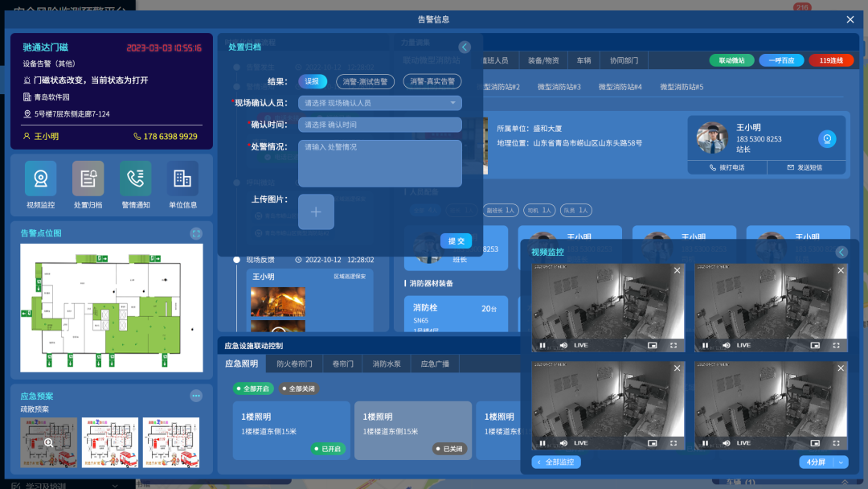This screenshot has height=489, width=868.
Task: Go back to 全部监控
Action: point(556,462)
